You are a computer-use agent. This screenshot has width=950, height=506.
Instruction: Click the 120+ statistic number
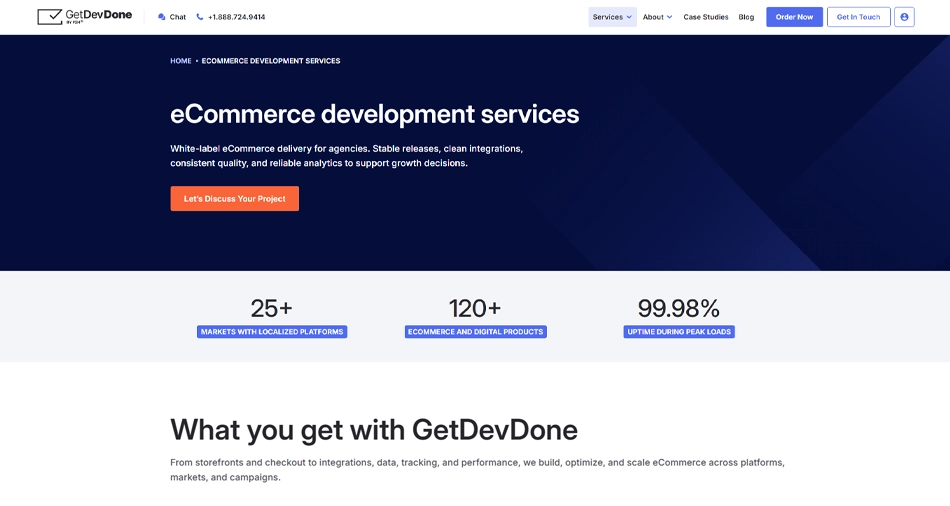tap(475, 308)
